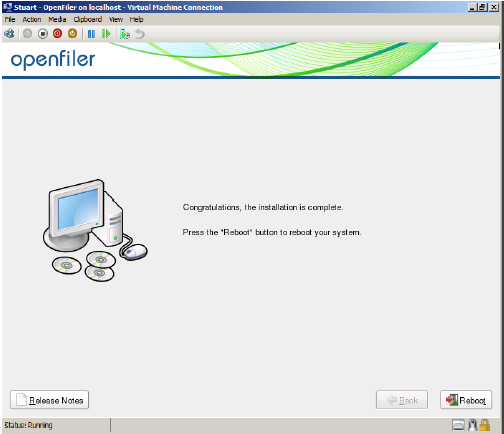504x434 pixels.
Task: Take a snapshot of the VM
Action: pos(125,34)
